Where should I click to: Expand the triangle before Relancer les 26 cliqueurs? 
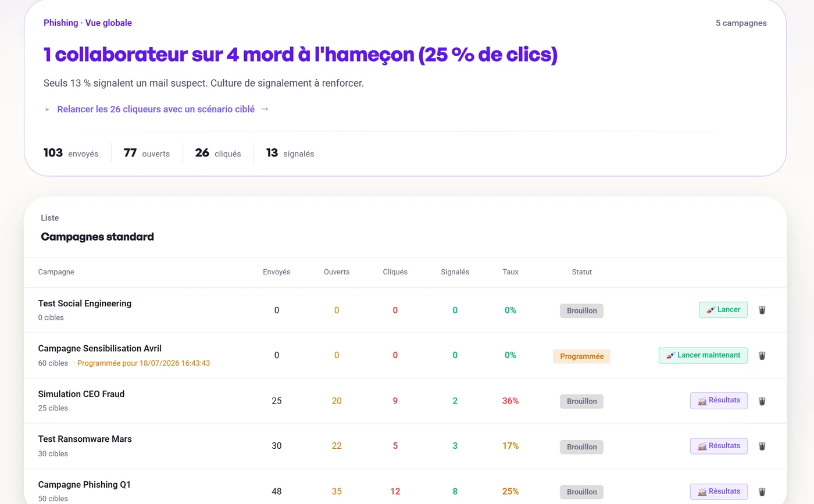point(47,109)
